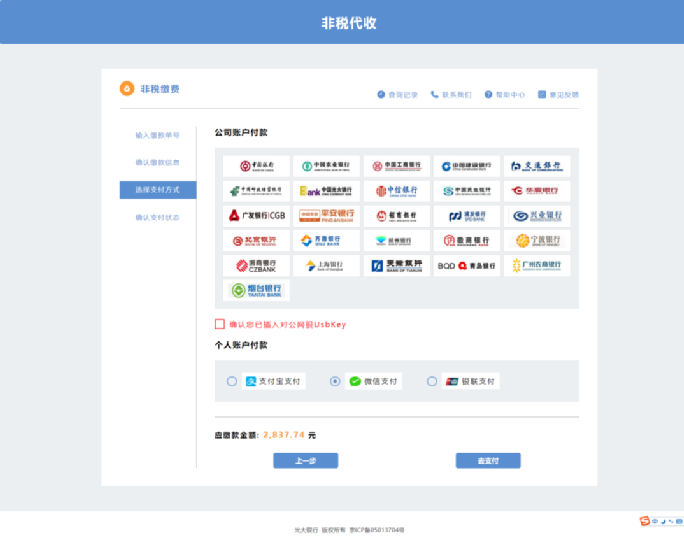Viewport: 684px width, 545px height.
Task: Open 查询记录 query records link
Action: [x=397, y=95]
